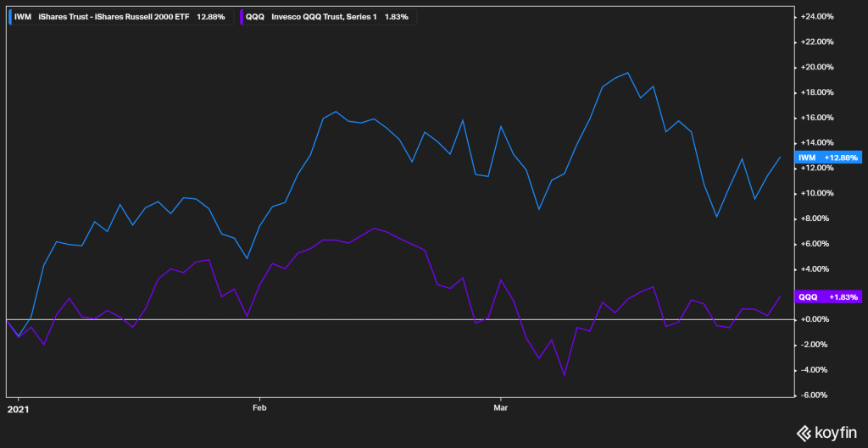Select the QQQ ticker in the legend

click(x=257, y=16)
